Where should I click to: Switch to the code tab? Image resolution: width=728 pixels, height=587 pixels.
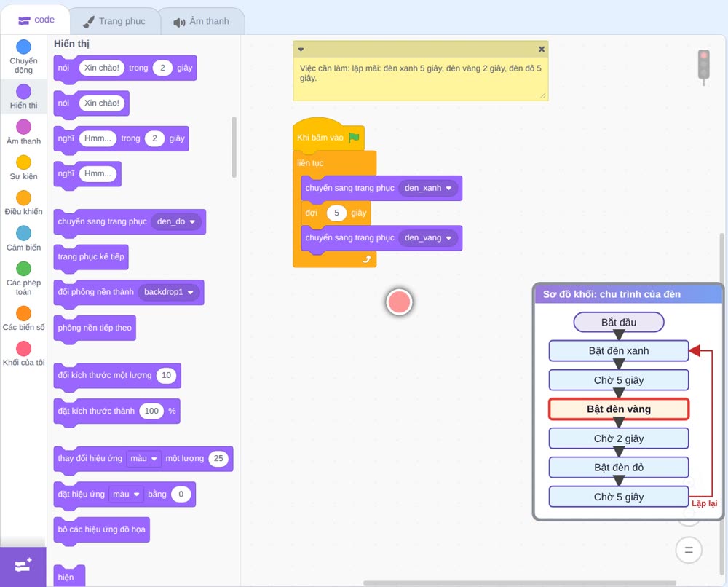pyautogui.click(x=36, y=20)
